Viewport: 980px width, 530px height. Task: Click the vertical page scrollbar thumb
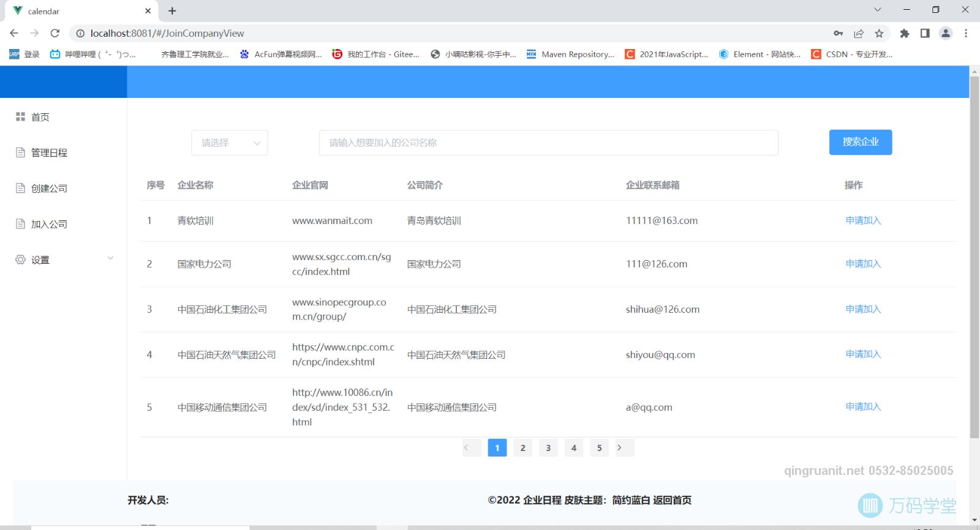(974, 257)
